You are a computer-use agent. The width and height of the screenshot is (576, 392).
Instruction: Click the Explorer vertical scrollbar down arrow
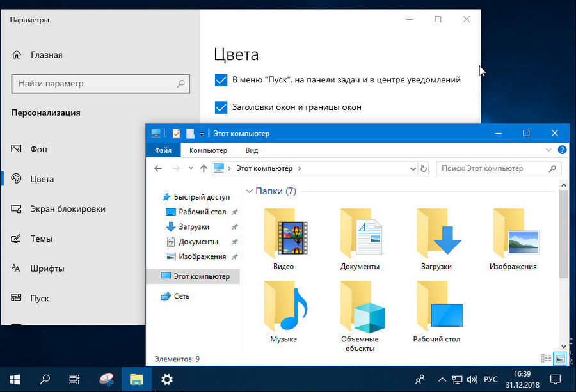pos(564,347)
